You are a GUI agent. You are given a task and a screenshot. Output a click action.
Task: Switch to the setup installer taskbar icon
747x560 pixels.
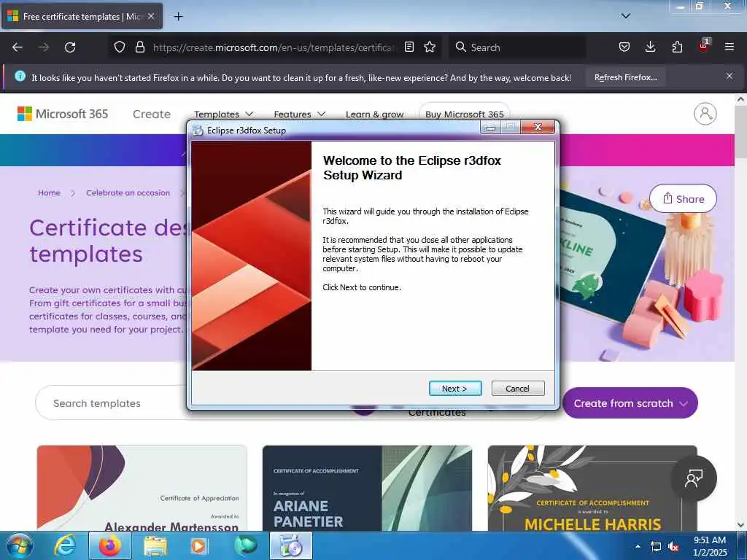tap(291, 545)
